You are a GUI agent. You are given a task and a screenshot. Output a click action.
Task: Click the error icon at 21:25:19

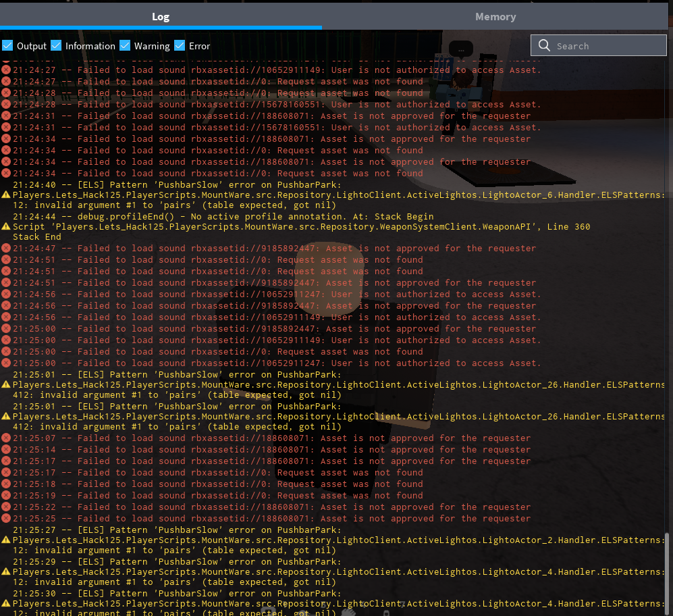pos(6,496)
